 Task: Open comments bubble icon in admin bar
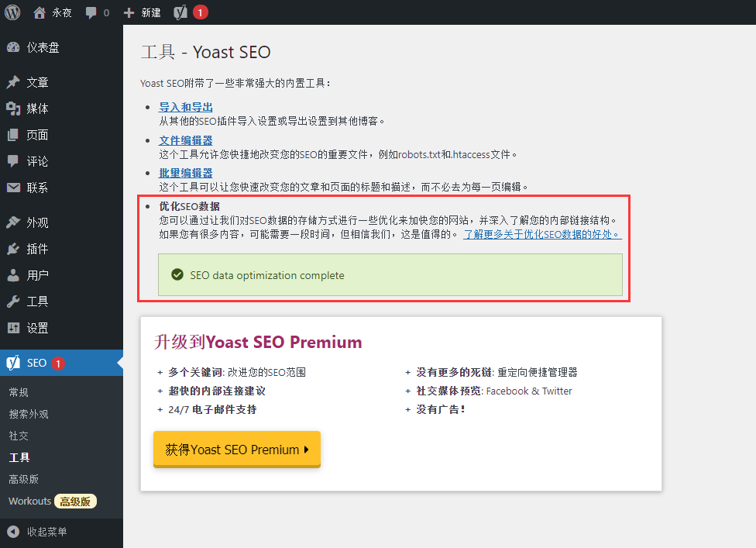91,12
